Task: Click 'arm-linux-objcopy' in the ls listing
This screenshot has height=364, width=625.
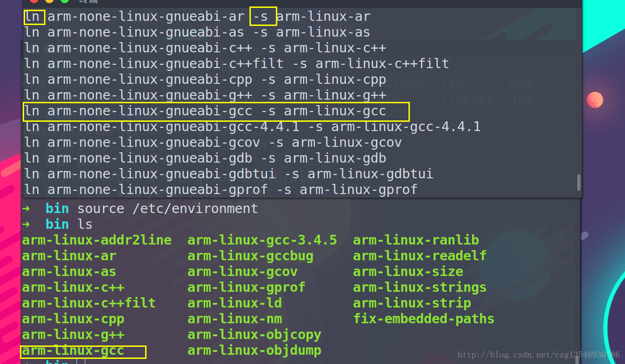Action: [255, 334]
